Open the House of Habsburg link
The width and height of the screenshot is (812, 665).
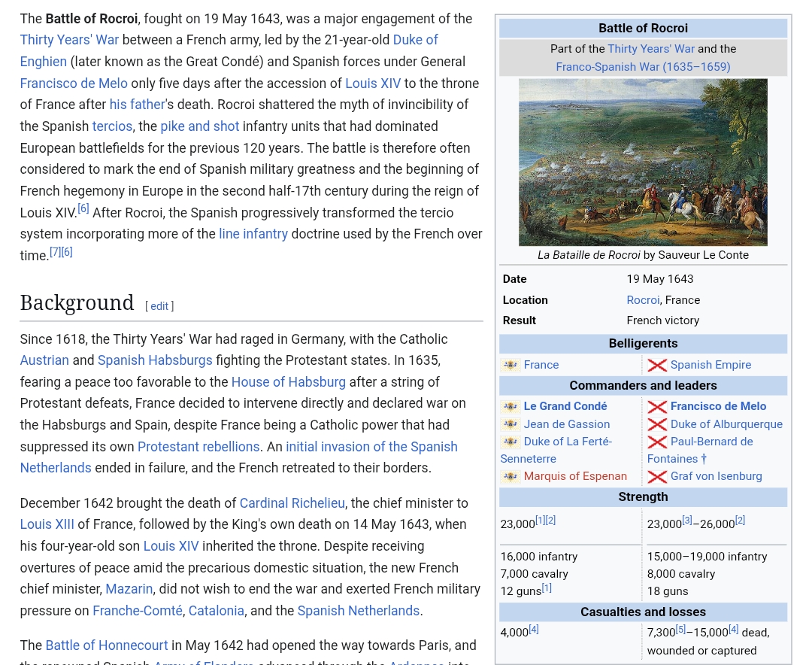[289, 382]
